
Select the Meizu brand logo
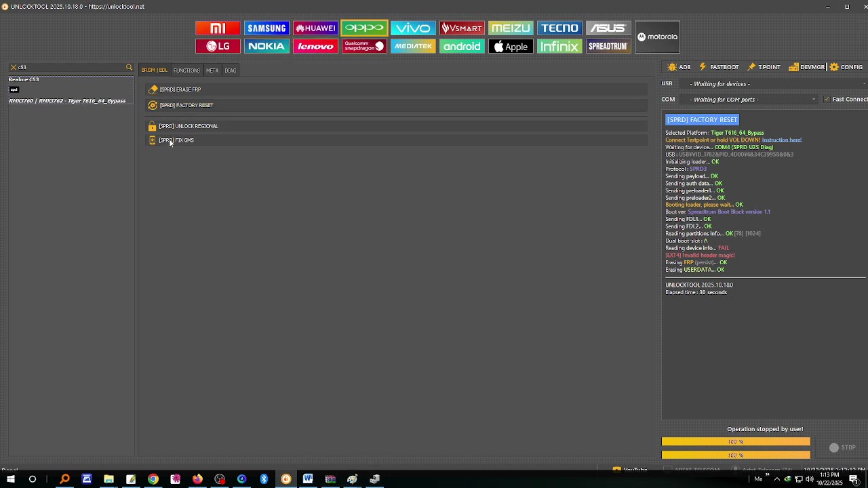[511, 28]
